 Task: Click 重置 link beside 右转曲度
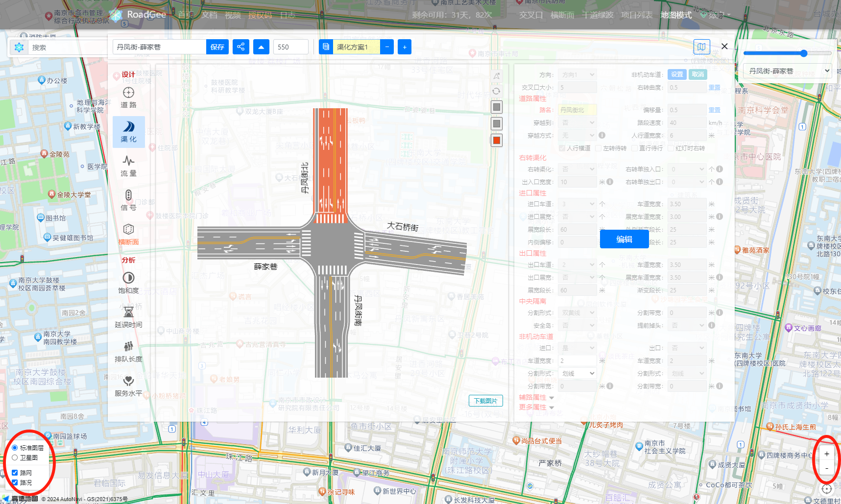[x=715, y=88]
